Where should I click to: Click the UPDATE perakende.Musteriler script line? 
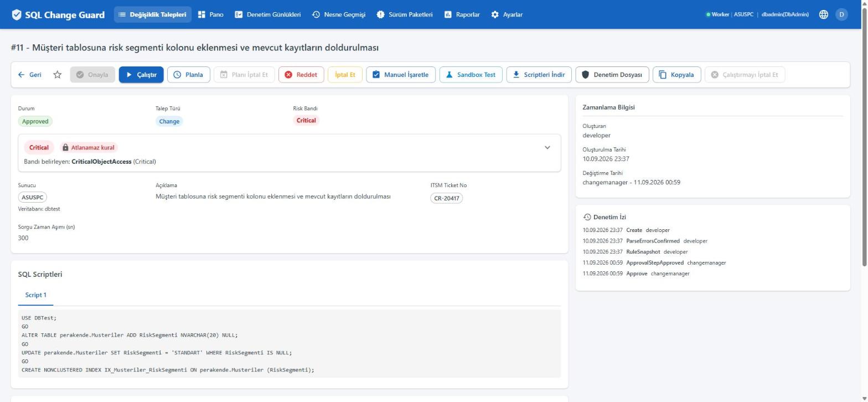[157, 353]
